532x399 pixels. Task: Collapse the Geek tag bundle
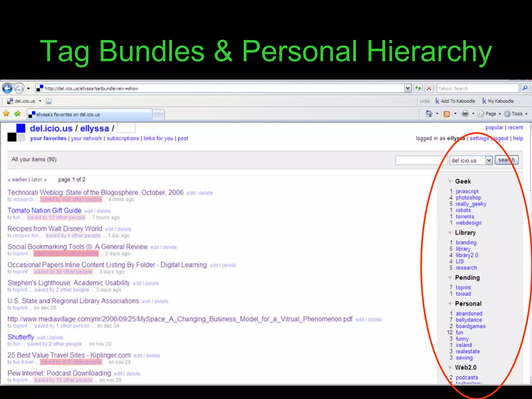pos(450,181)
